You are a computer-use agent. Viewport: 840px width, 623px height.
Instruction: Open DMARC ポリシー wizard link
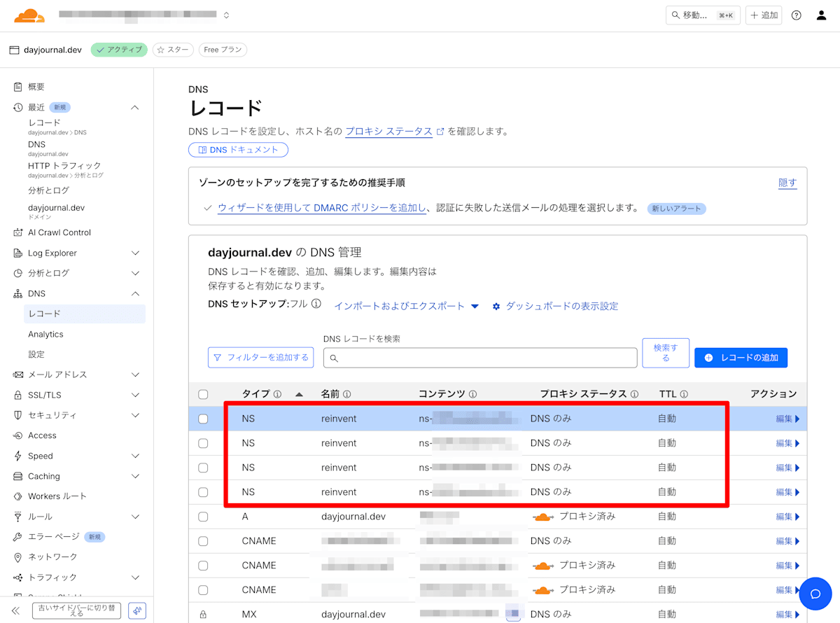pos(322,208)
